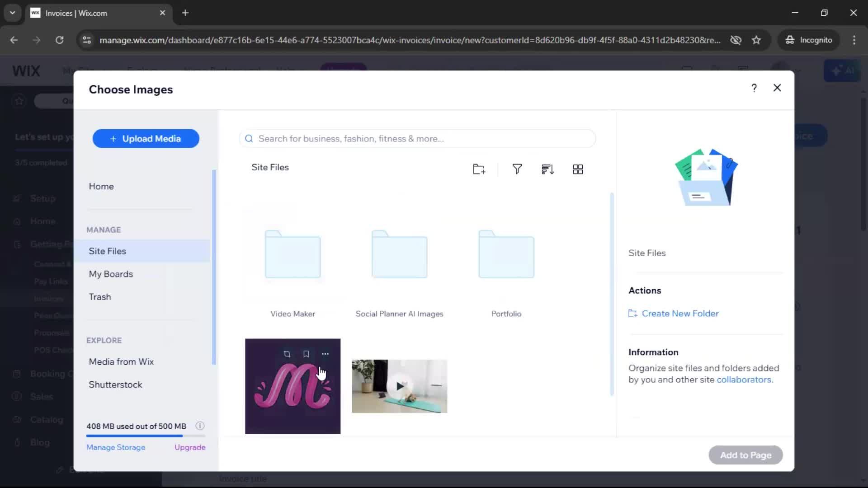868x488 pixels.
Task: Click the browser address bar URL
Action: tap(410, 40)
